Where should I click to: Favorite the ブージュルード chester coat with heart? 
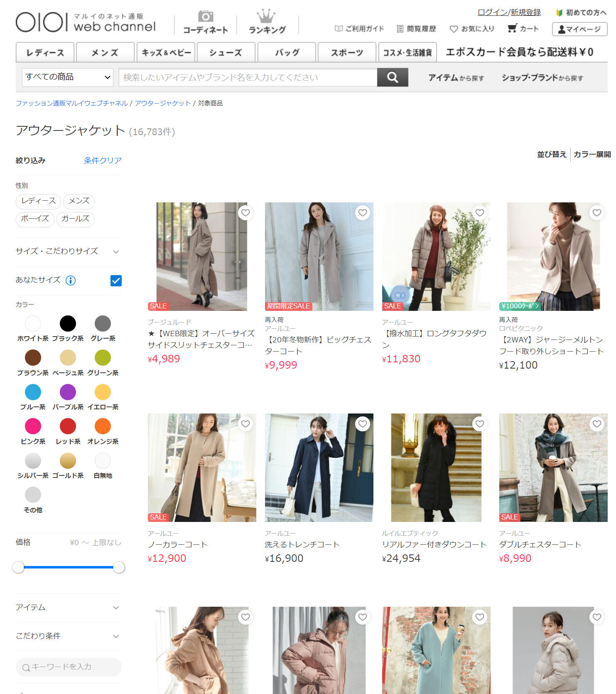tap(245, 213)
